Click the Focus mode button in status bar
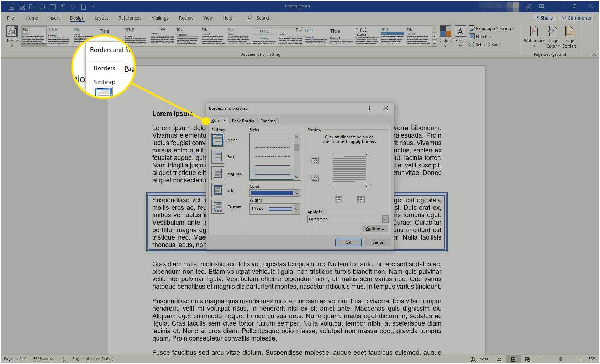Viewport: 600px width, 364px height. pyautogui.click(x=479, y=359)
